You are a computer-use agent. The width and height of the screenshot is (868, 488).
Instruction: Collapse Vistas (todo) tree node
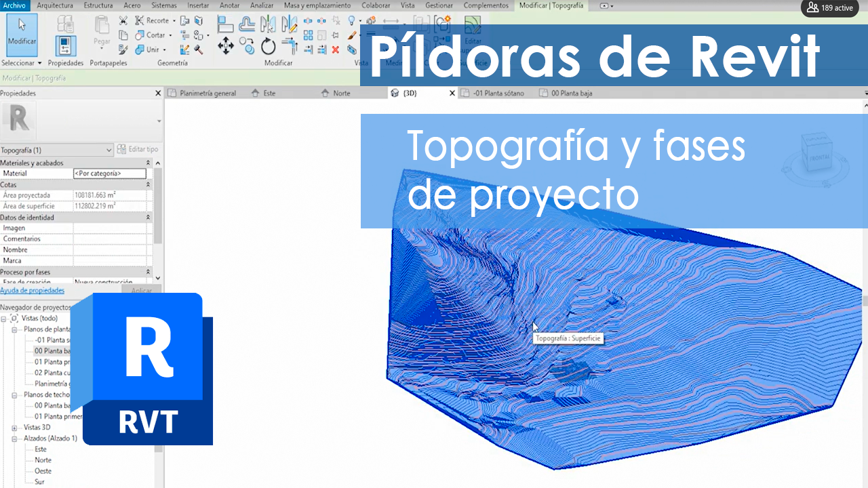4,319
